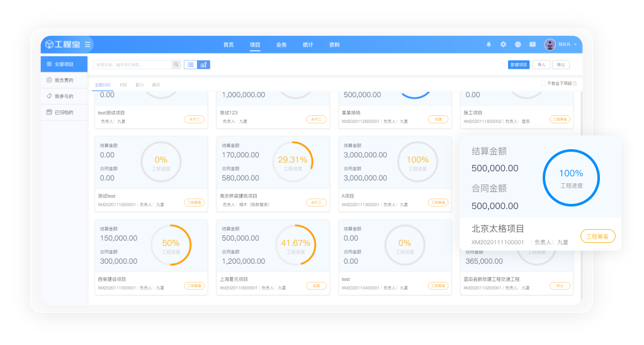Open the 统计 menu
644x345 pixels.
(308, 45)
